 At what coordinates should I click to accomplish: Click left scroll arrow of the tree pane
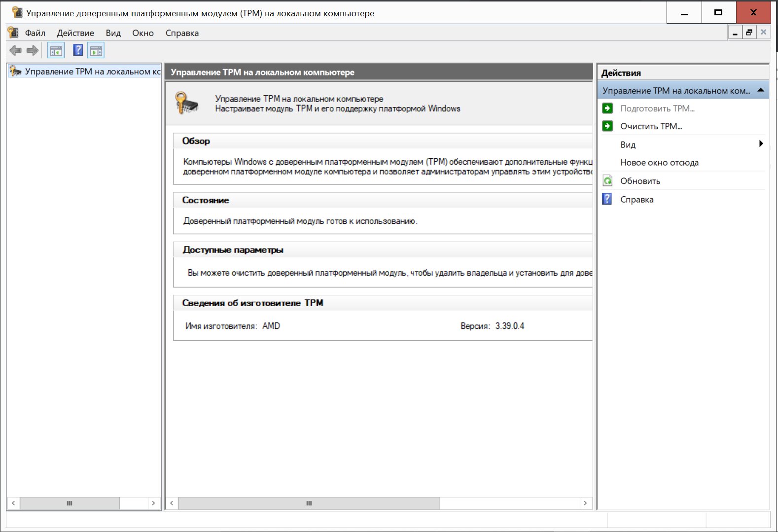click(x=13, y=503)
